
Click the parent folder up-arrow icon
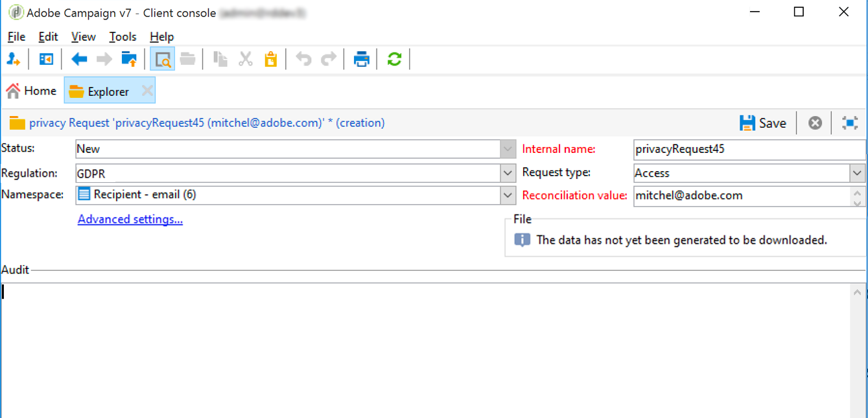pyautogui.click(x=130, y=60)
